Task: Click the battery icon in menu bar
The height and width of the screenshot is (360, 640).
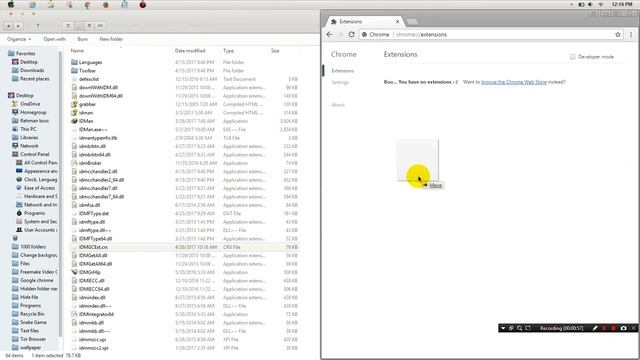Action: coord(581,4)
